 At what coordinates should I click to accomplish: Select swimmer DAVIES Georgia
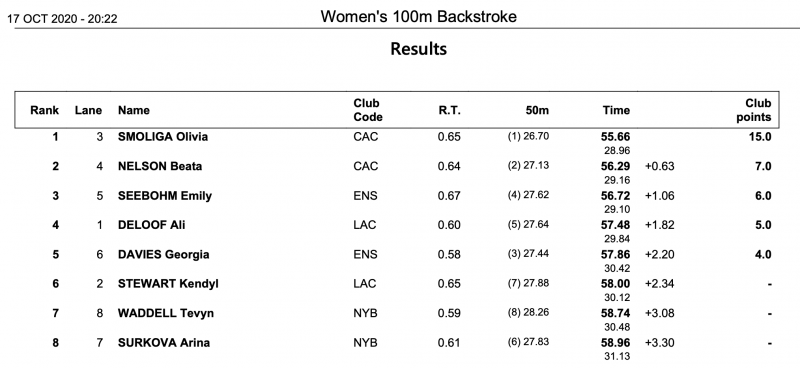coord(163,255)
